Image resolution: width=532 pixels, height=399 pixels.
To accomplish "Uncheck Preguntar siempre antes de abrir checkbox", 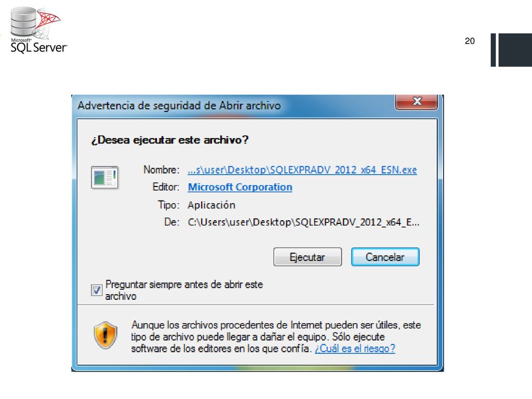I will [x=97, y=290].
